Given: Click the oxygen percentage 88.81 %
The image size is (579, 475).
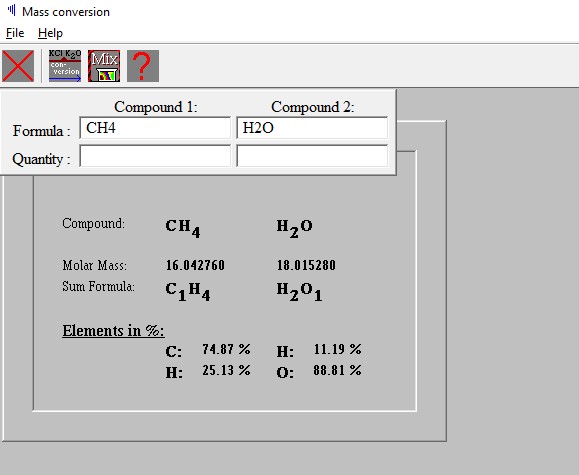Looking at the screenshot, I should (x=338, y=370).
